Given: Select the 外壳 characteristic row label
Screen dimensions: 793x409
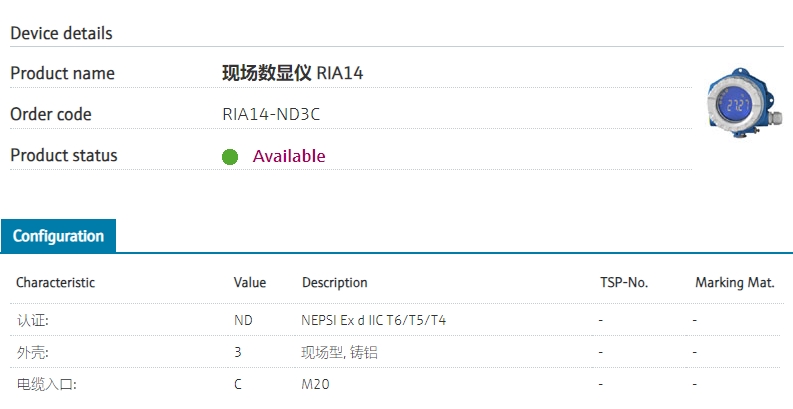Looking at the screenshot, I should 32,352.
